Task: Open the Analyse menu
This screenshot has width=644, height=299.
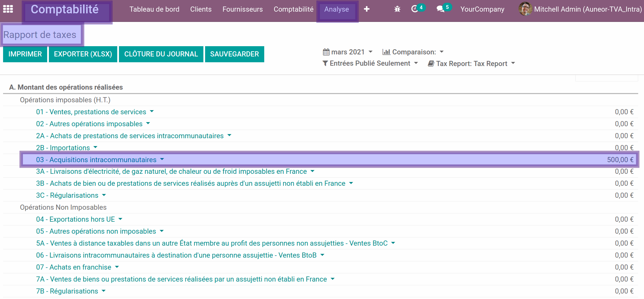Action: pos(337,9)
